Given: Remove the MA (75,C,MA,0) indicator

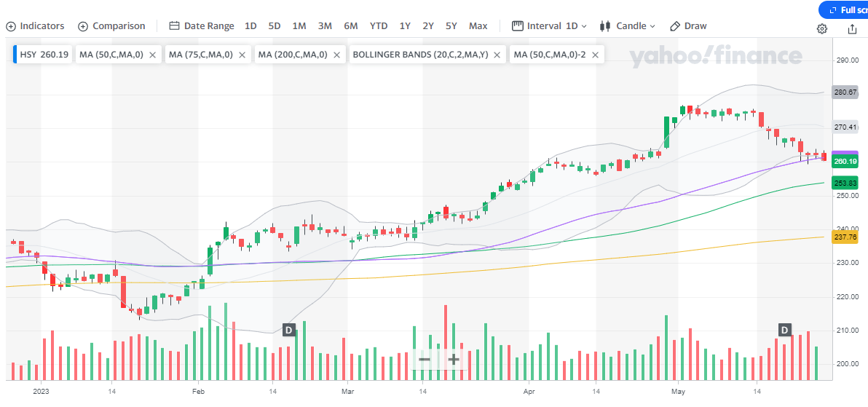Looking at the screenshot, I should click(x=242, y=55).
